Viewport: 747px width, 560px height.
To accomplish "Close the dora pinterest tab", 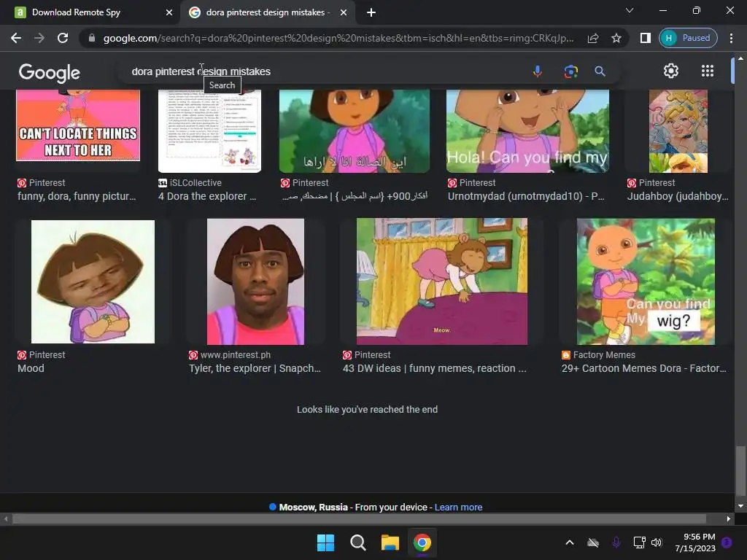I will (x=344, y=12).
